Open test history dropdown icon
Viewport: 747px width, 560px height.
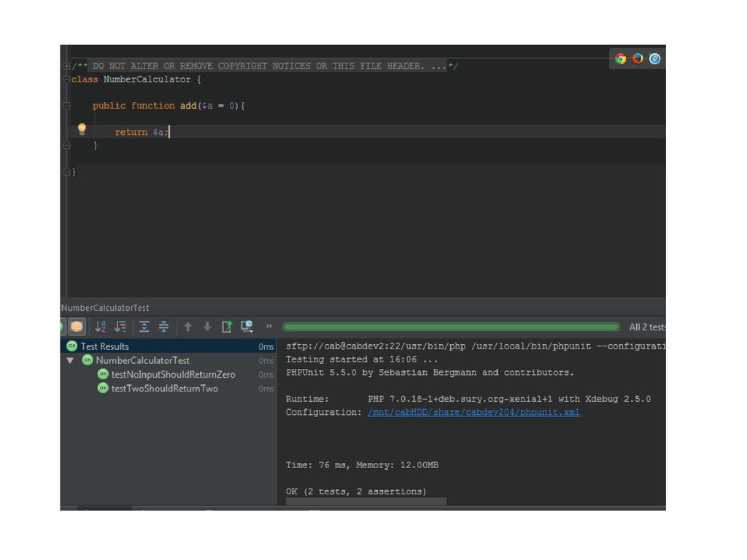(x=247, y=326)
